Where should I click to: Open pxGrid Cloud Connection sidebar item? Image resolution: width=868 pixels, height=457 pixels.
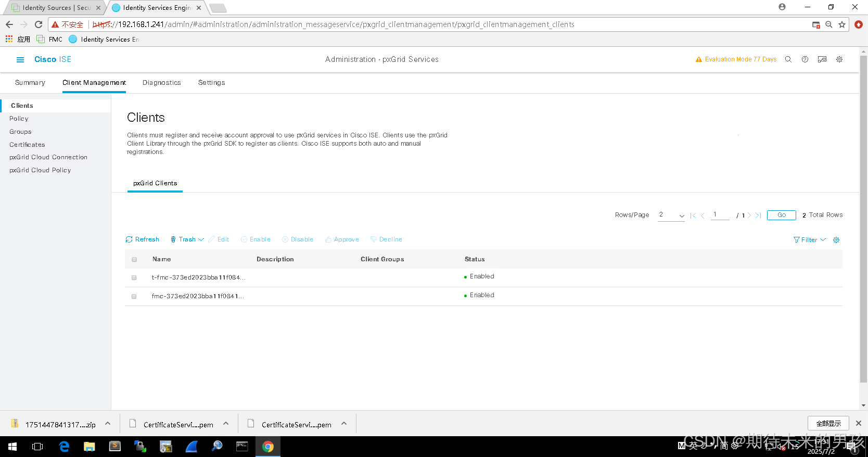pyautogui.click(x=48, y=157)
